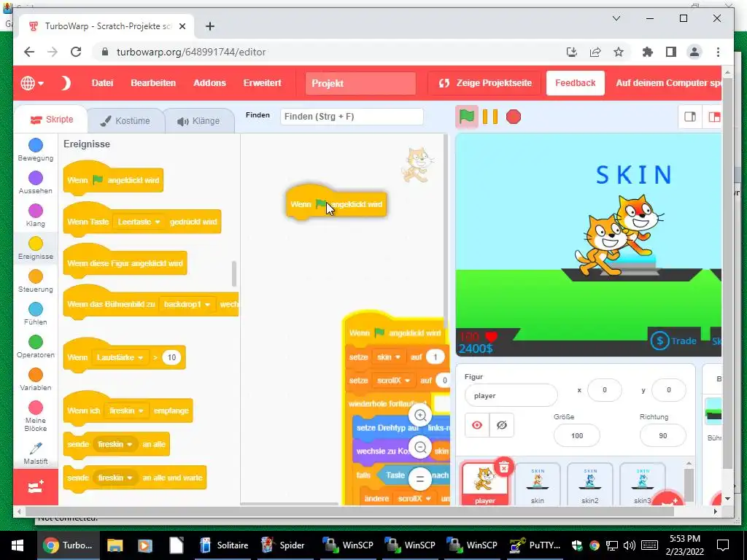Click the add extension button

point(36,486)
